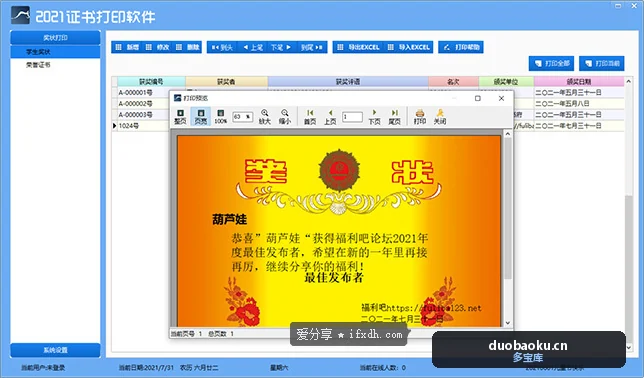Viewport: 644px width, 378px height.
Task: Open 打印帮助 print help
Action: click(461, 47)
